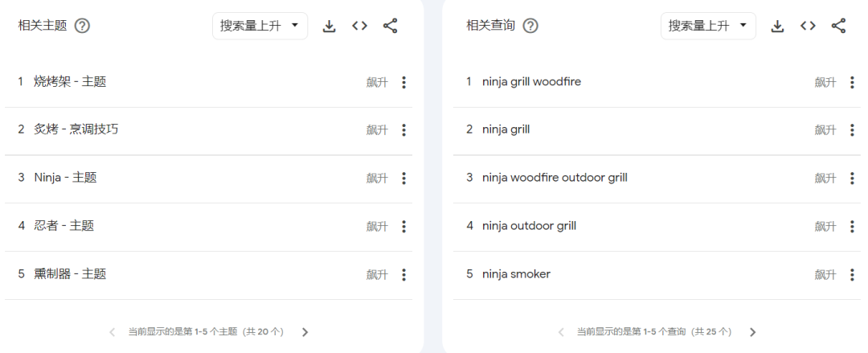Open help for 相关查询 panel
This screenshot has height=353, width=868.
(x=530, y=26)
